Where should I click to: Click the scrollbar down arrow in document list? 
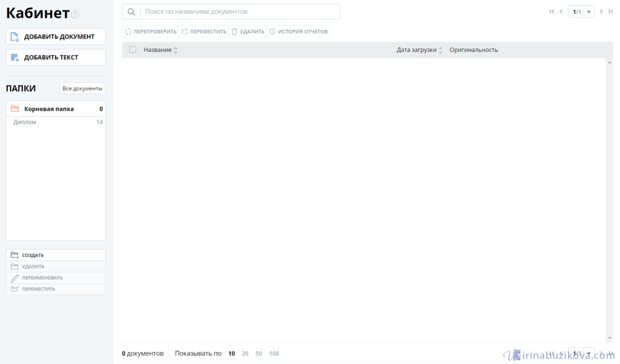coord(609,338)
